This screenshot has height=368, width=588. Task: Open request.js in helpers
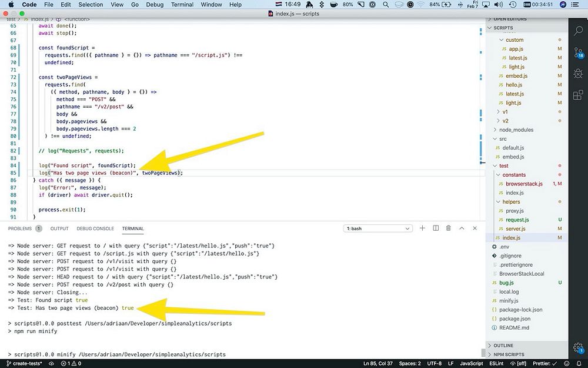517,220
